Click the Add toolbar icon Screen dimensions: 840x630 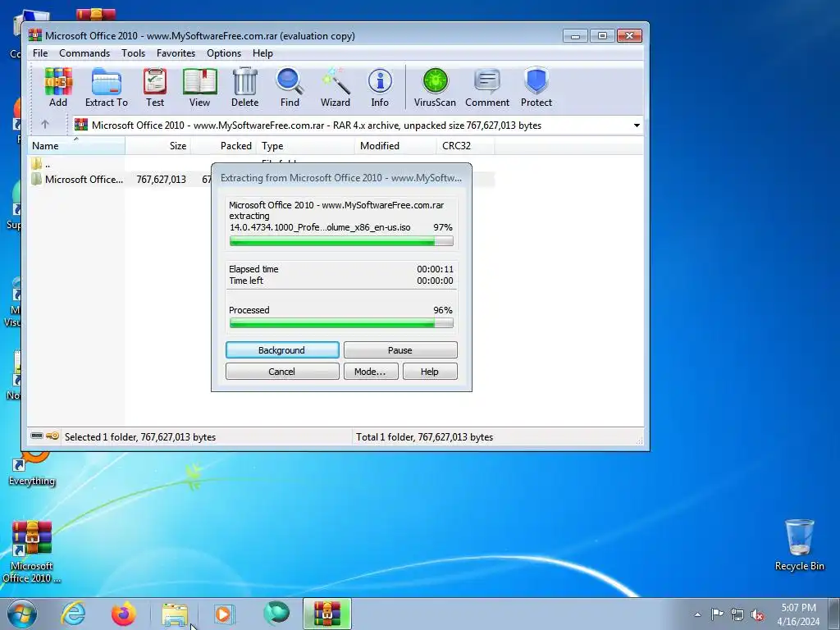(x=58, y=87)
